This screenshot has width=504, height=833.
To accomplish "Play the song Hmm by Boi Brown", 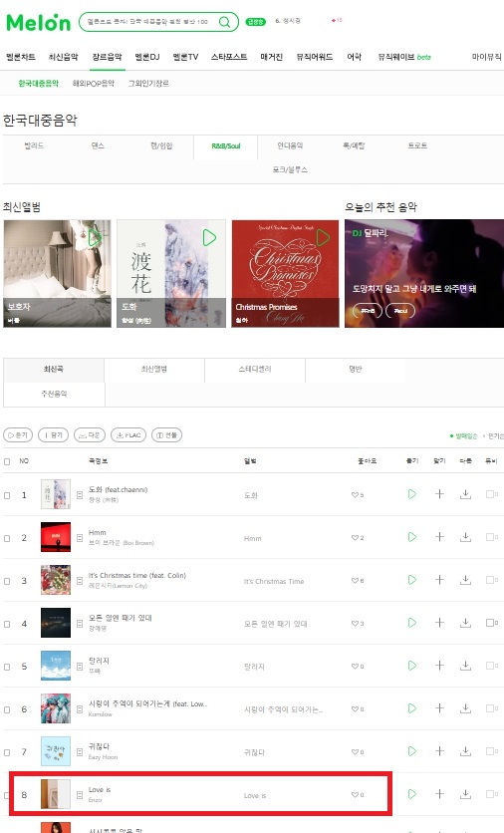I will tap(412, 537).
